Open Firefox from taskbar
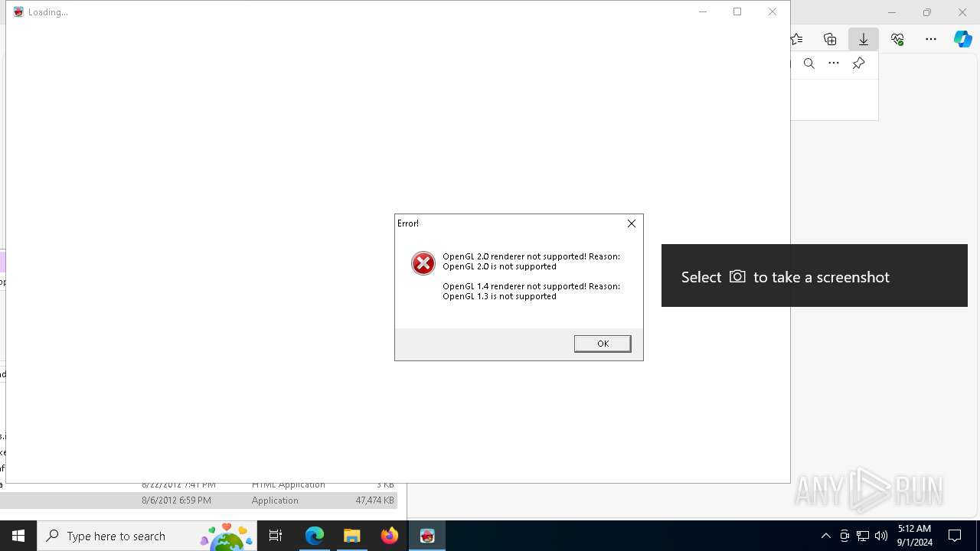 pos(390,536)
